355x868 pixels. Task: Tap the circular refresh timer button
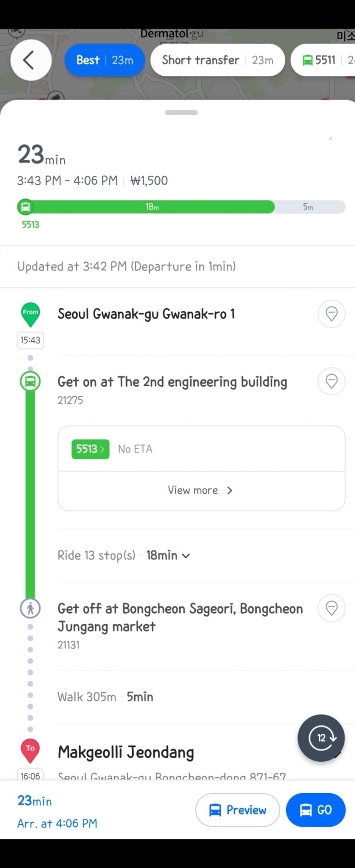321,738
